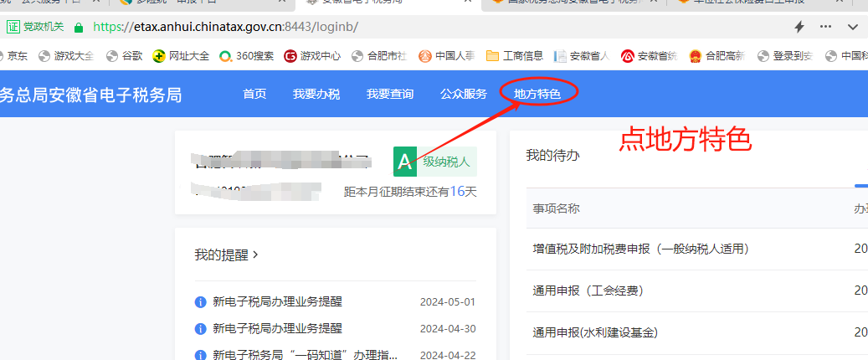This screenshot has width=868, height=360.
Task: Close the 安徽省电子税务局 tab
Action: [470, 2]
